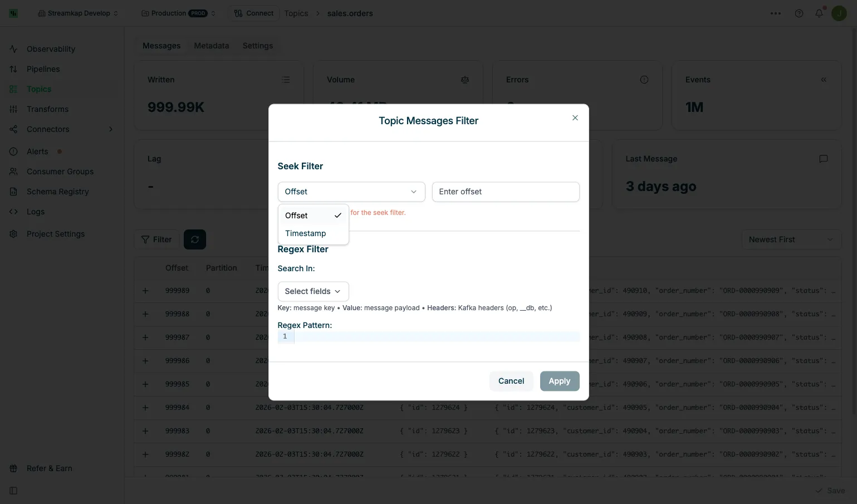
Task: Select Timestamp option in dropdown list
Action: pyautogui.click(x=314, y=233)
